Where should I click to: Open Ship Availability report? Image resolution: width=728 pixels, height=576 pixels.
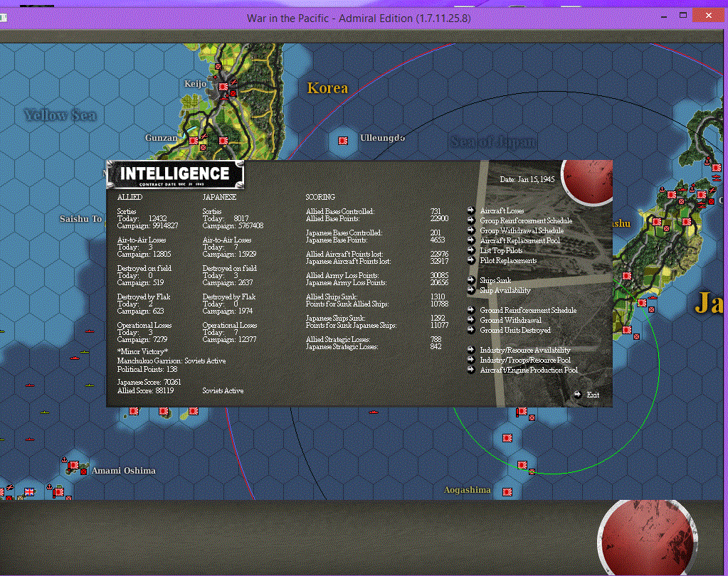[505, 290]
